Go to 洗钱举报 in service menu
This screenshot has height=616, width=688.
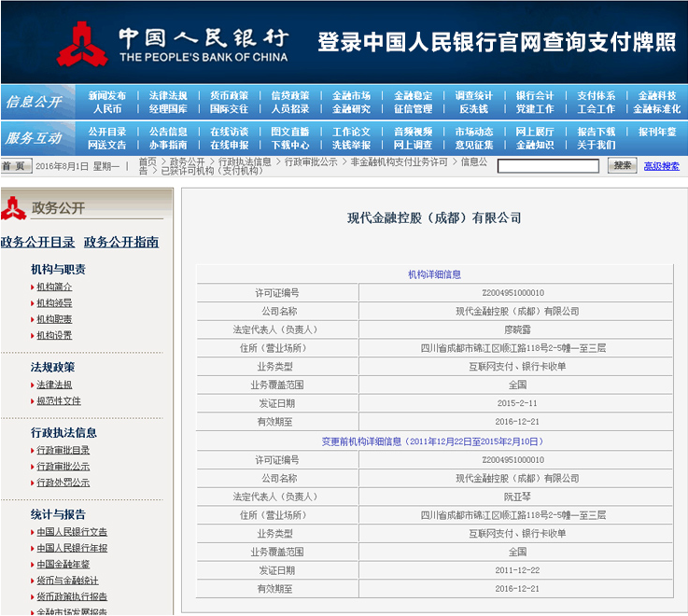pyautogui.click(x=351, y=145)
